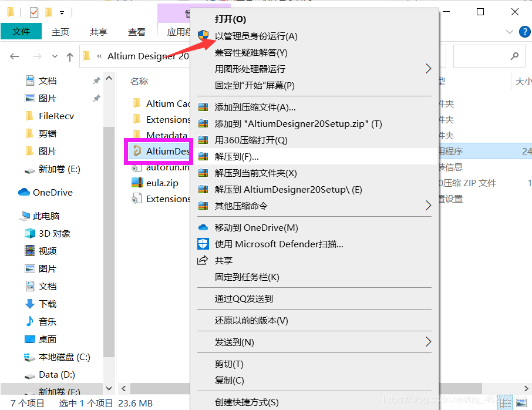
Task: Choose 打开(O) in the context menu
Action: point(230,19)
